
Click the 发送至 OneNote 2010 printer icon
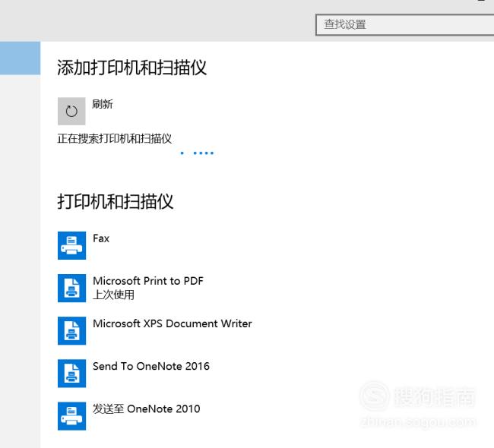click(x=72, y=416)
